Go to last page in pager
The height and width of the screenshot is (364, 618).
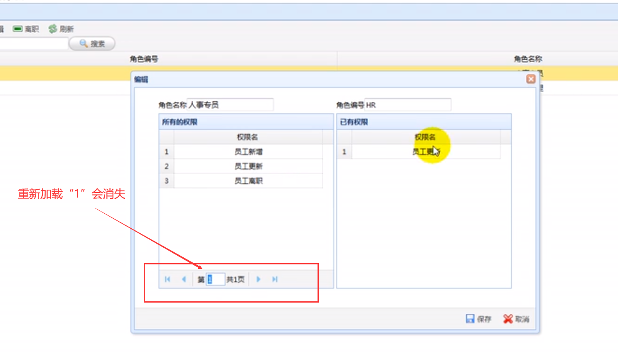click(x=275, y=279)
